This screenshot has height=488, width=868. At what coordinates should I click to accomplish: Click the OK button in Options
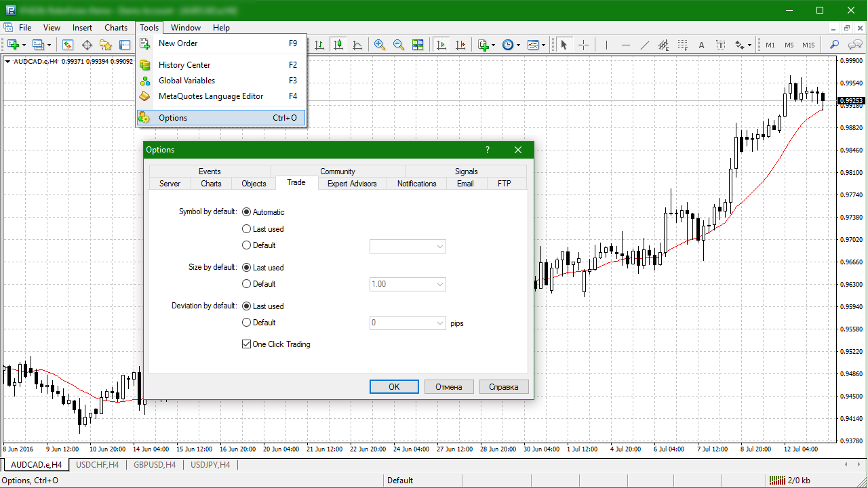(394, 386)
